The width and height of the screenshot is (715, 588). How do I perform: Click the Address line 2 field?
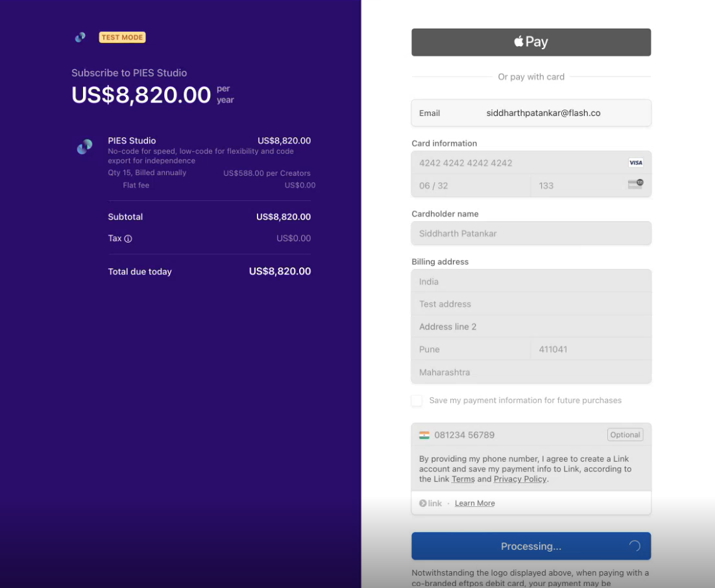(x=531, y=327)
